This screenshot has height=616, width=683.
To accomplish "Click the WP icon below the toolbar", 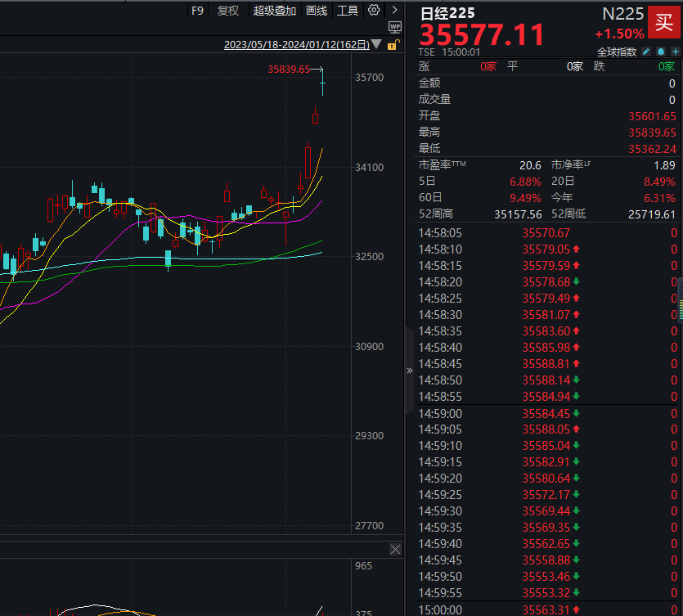I will [x=395, y=28].
